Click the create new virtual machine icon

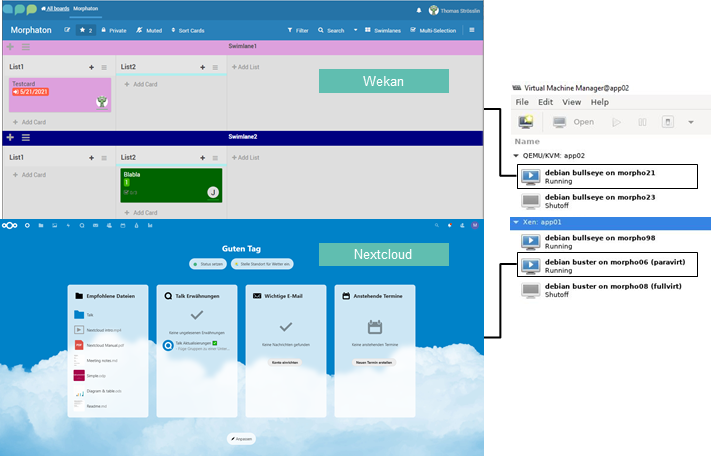(526, 122)
